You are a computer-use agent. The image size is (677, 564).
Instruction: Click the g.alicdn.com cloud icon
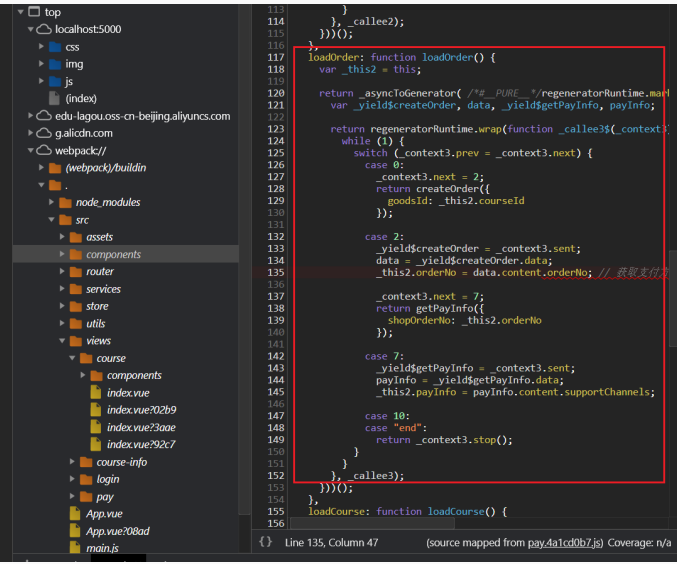[44, 133]
